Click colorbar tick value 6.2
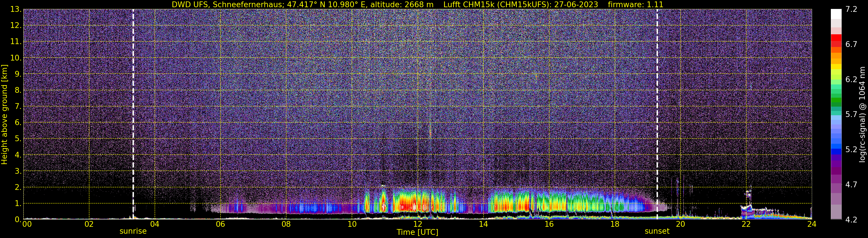 click(x=851, y=80)
